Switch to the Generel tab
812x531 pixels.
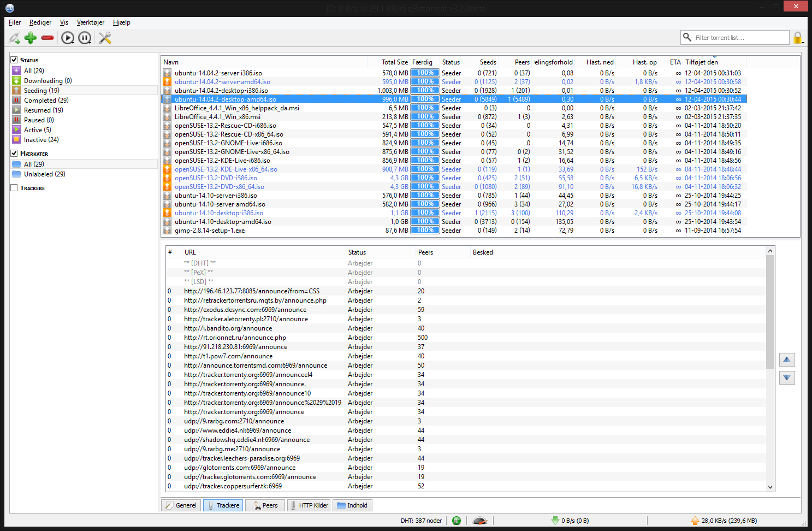(181, 505)
